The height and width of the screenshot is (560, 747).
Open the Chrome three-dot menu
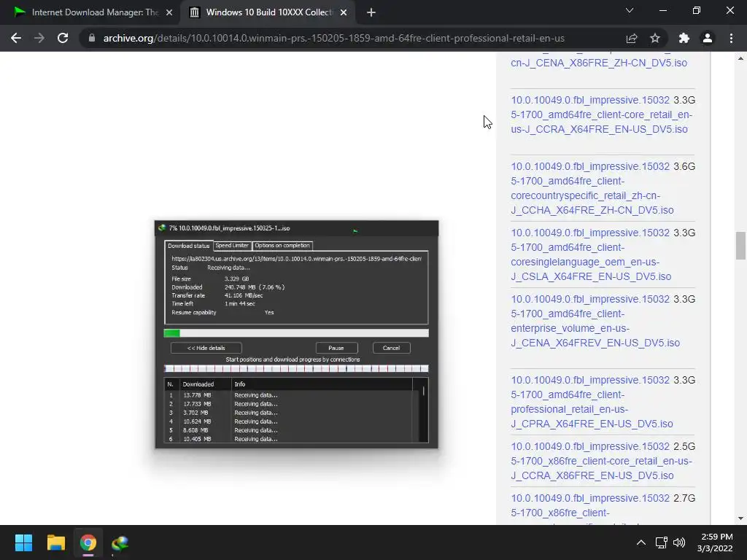[731, 38]
